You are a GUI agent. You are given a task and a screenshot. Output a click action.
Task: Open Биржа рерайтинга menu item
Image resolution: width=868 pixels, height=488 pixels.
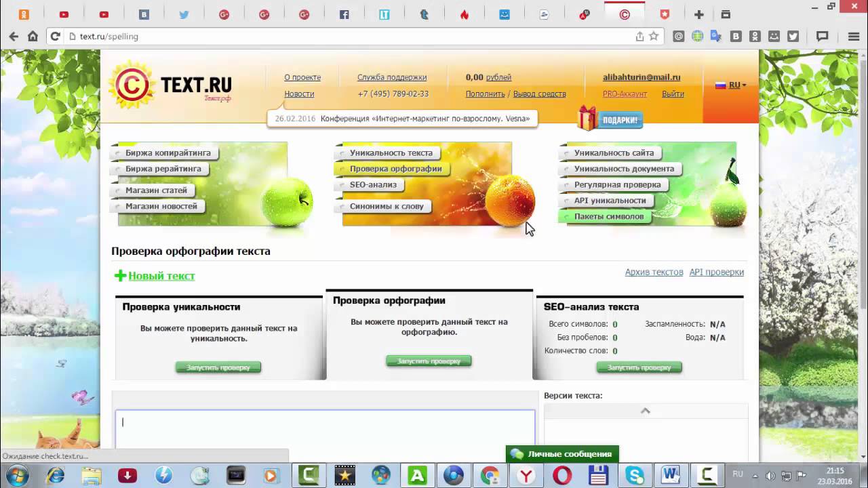pyautogui.click(x=163, y=169)
